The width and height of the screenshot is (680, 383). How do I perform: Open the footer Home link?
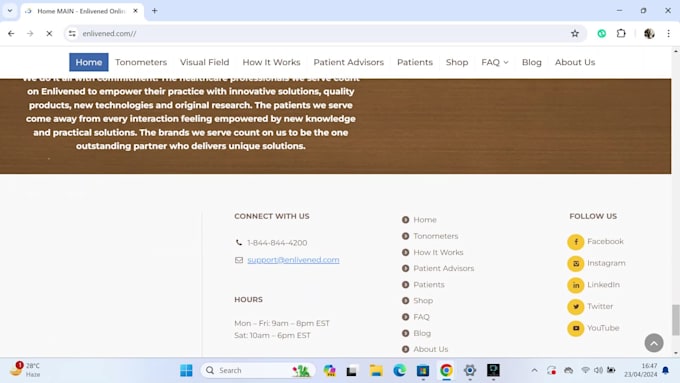point(425,220)
